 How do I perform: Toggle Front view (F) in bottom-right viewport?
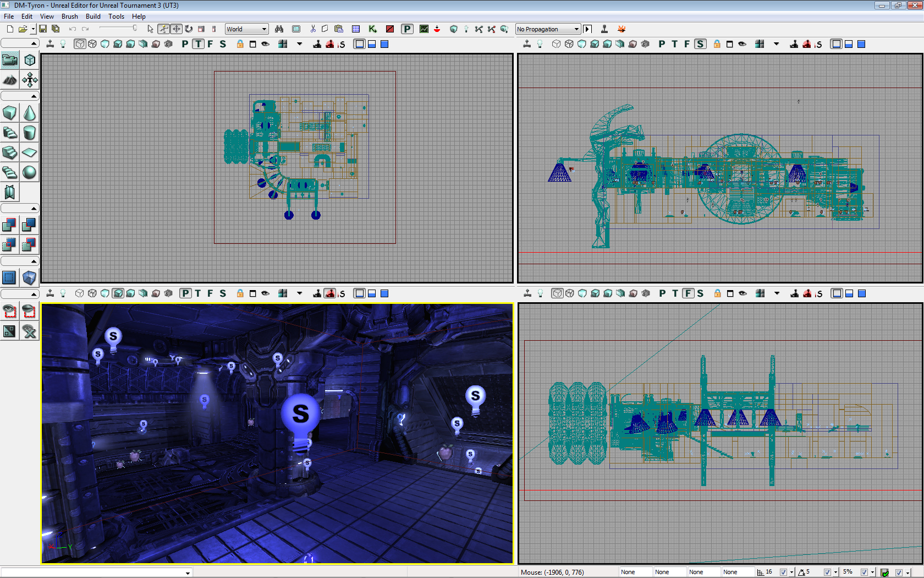(688, 293)
